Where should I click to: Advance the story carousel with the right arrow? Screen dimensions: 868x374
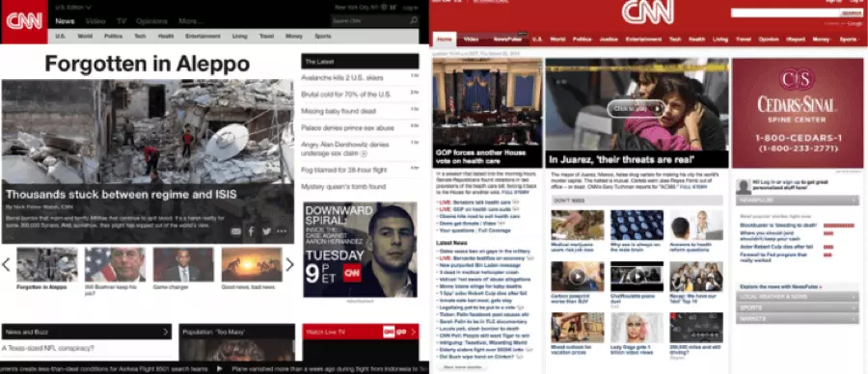pos(289,264)
